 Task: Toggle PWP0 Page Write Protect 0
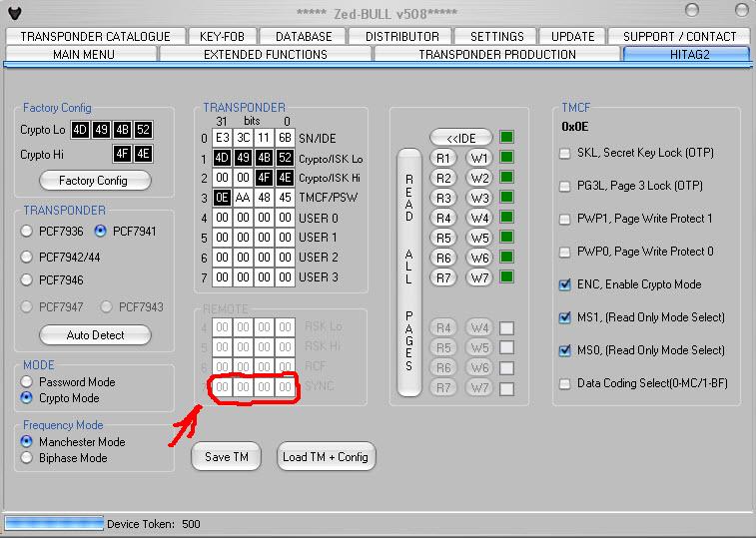[x=564, y=253]
